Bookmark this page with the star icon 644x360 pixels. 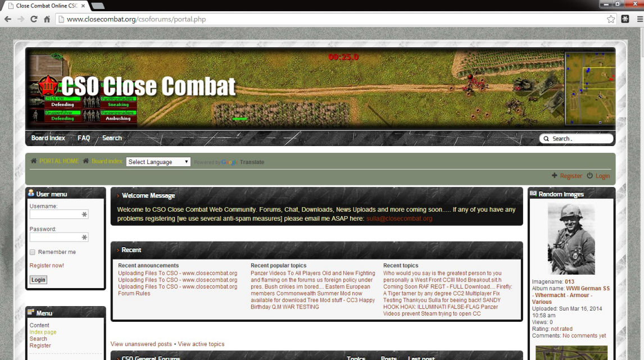[611, 19]
